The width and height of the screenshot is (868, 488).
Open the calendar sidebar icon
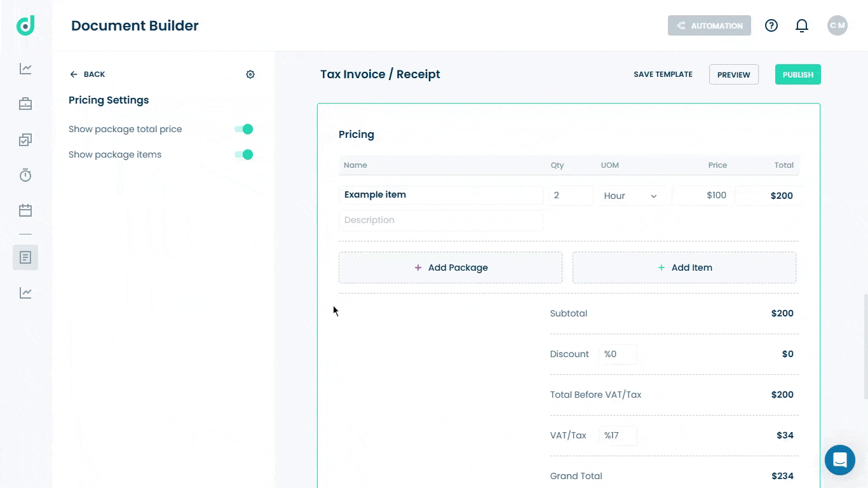tap(25, 210)
